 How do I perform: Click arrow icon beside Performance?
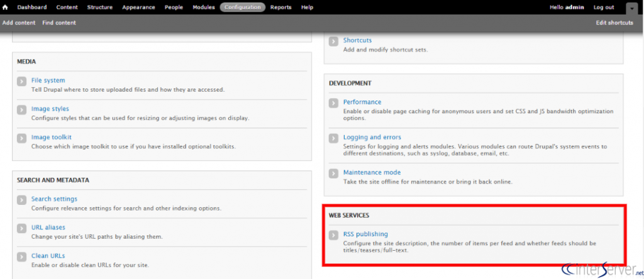pos(333,103)
